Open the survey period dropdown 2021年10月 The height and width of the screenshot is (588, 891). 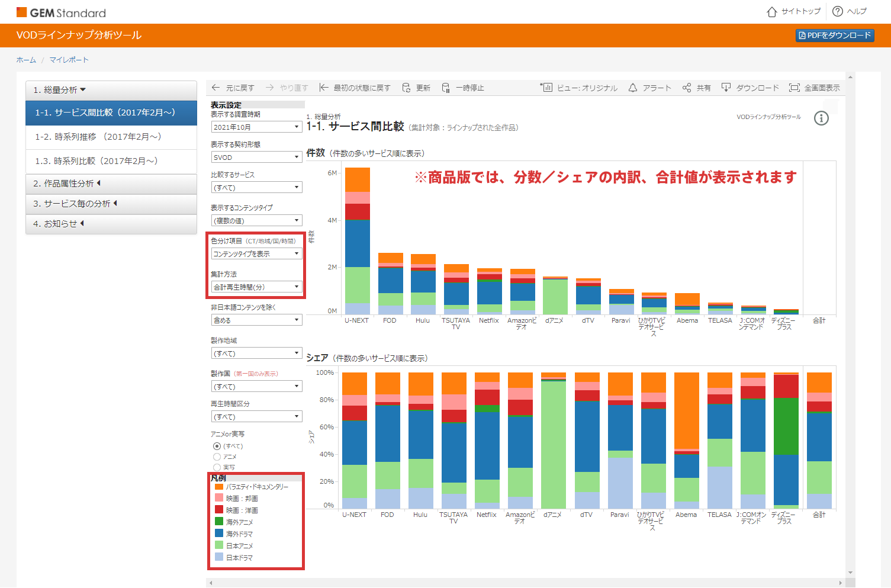[257, 127]
